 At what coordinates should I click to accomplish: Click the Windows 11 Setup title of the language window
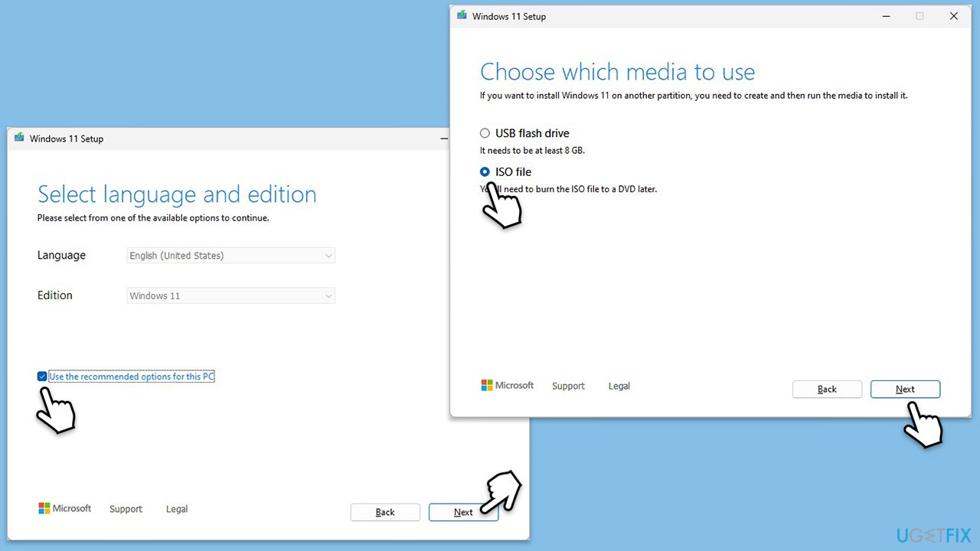click(x=67, y=139)
